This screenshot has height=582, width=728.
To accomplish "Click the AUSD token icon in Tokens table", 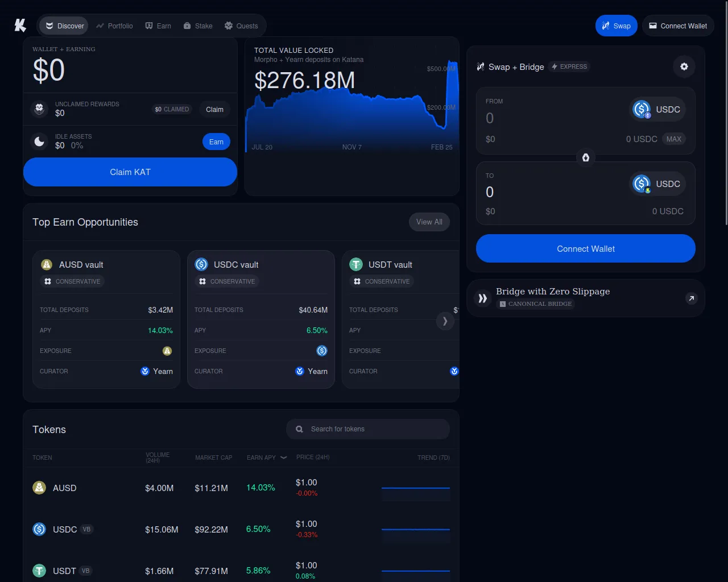I will (39, 488).
